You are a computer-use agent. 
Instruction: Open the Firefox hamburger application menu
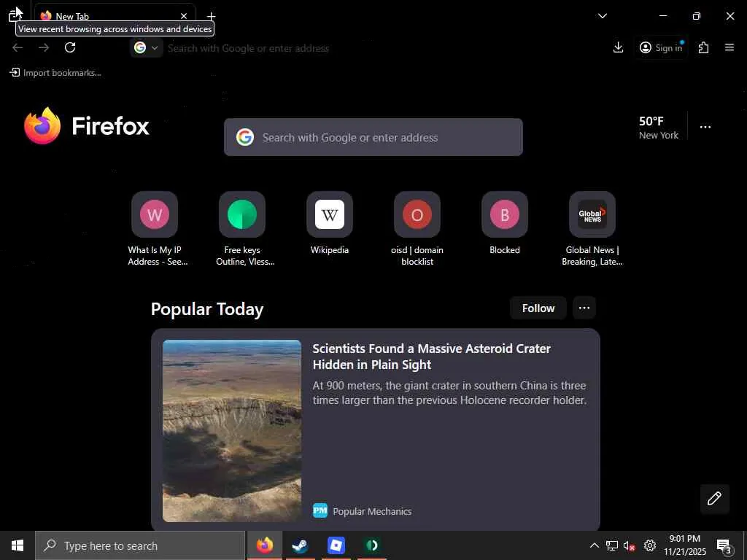[x=729, y=47]
